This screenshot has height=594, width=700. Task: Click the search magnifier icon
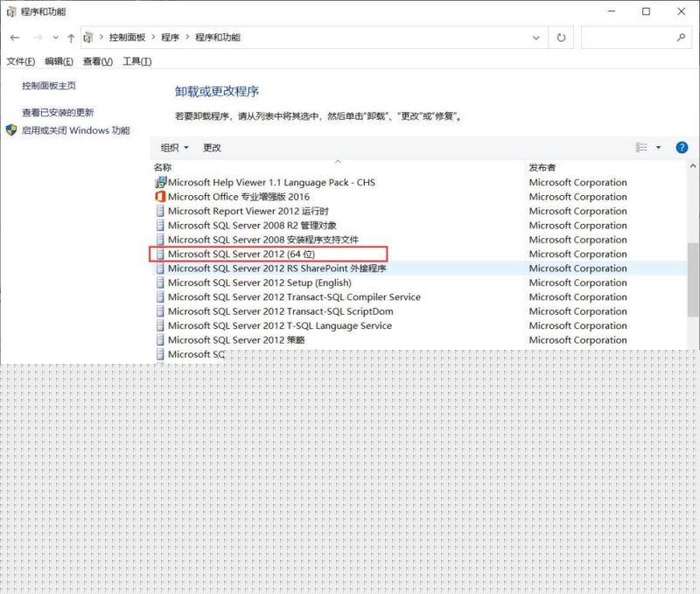click(x=681, y=38)
